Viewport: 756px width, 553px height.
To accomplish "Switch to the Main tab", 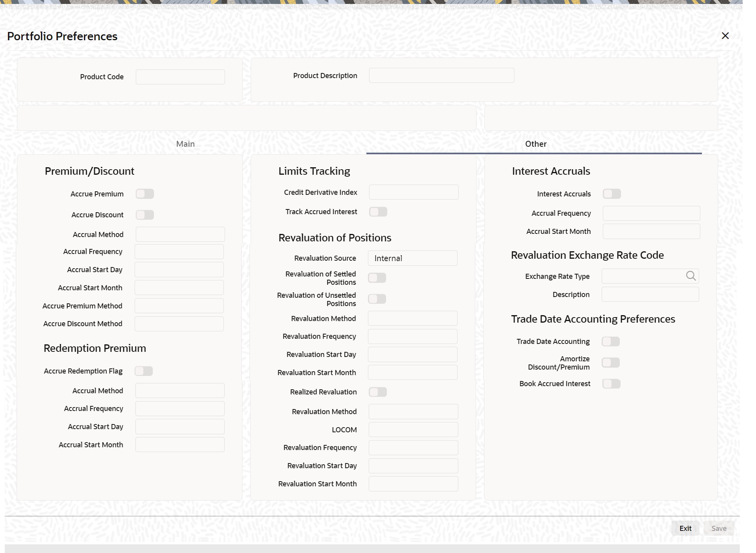I will pyautogui.click(x=185, y=144).
